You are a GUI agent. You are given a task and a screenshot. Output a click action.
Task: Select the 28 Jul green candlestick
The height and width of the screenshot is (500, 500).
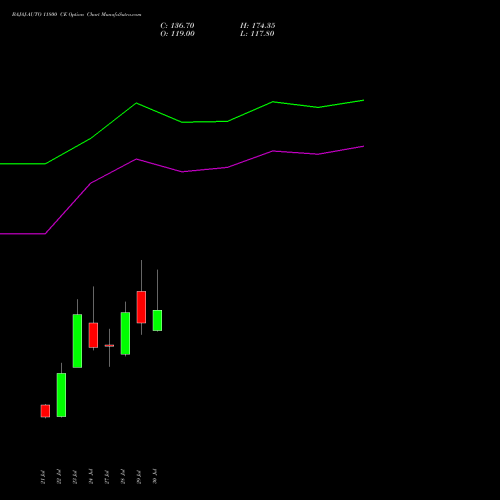[x=125, y=333]
